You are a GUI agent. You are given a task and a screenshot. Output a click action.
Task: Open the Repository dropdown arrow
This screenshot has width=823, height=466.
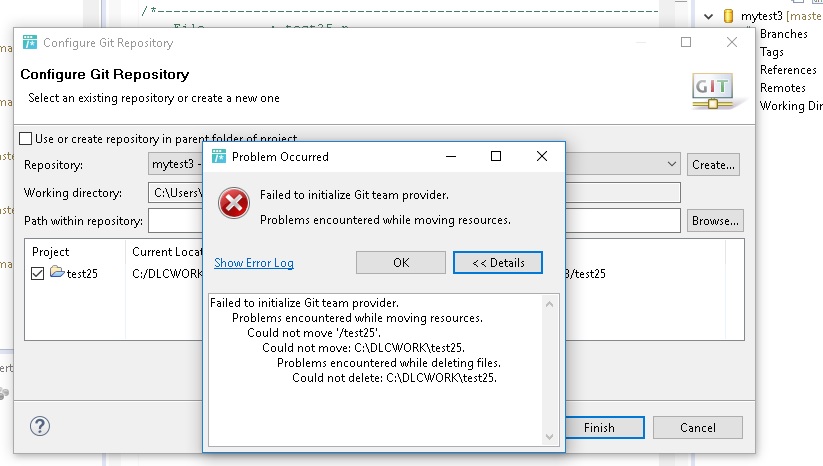coord(671,164)
